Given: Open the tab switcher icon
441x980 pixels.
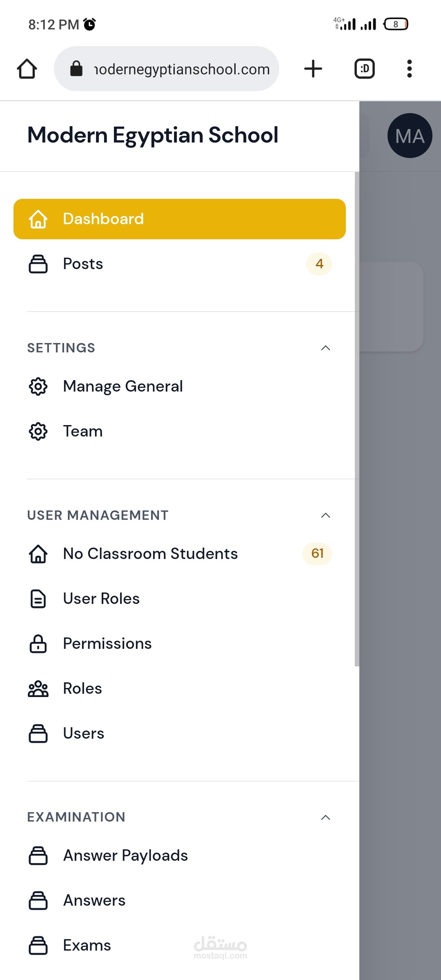Looking at the screenshot, I should [x=365, y=69].
